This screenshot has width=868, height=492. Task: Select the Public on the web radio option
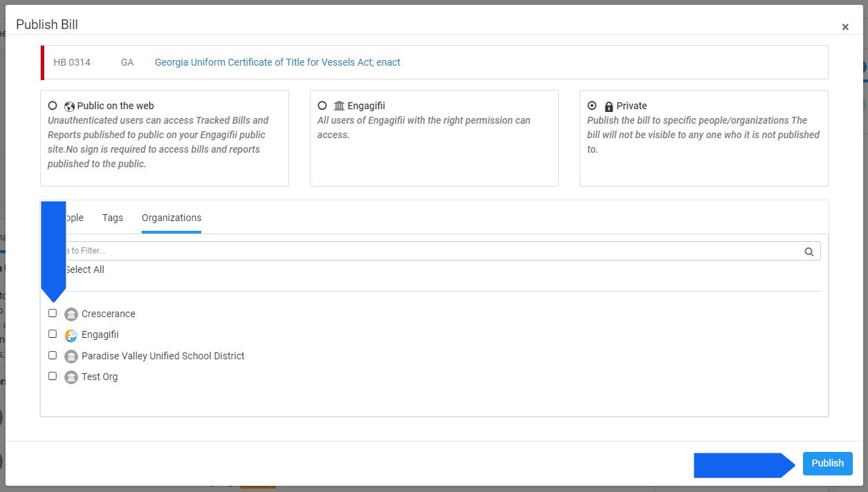tap(53, 106)
